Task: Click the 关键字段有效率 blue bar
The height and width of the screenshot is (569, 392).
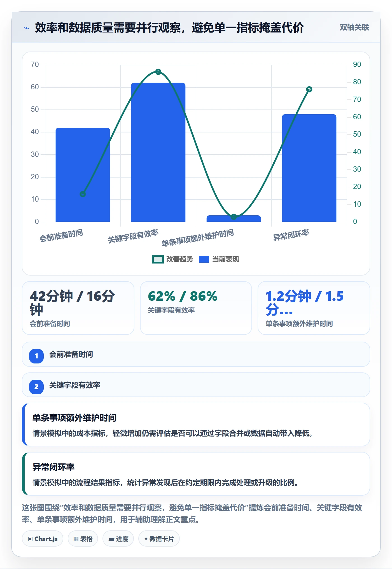Action: tap(158, 152)
